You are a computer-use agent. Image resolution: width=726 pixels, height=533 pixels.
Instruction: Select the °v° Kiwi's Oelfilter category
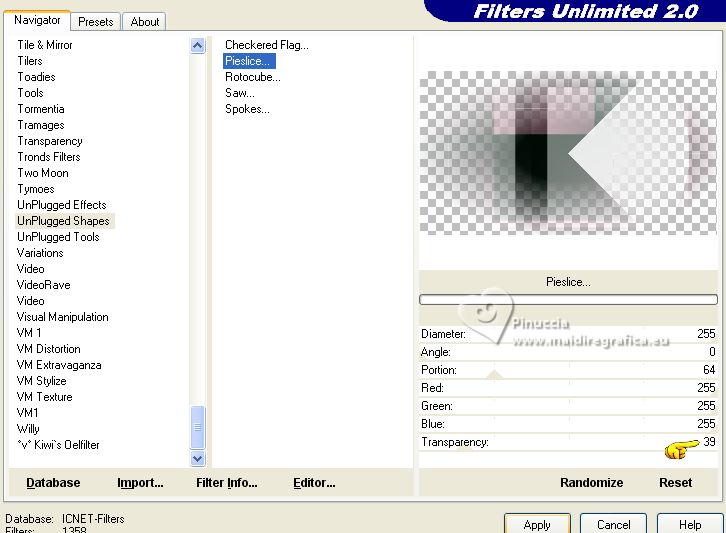coord(58,445)
